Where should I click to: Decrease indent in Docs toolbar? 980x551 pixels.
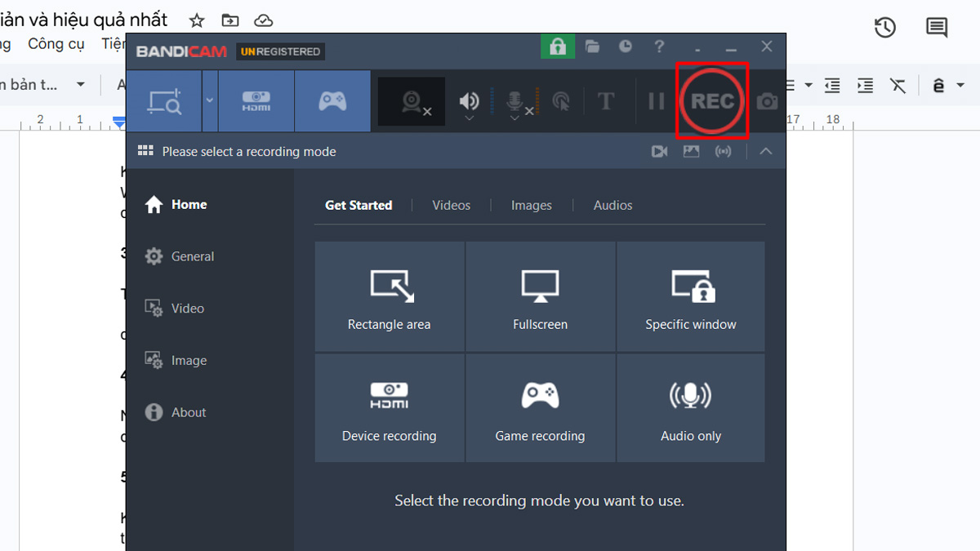[x=832, y=85]
